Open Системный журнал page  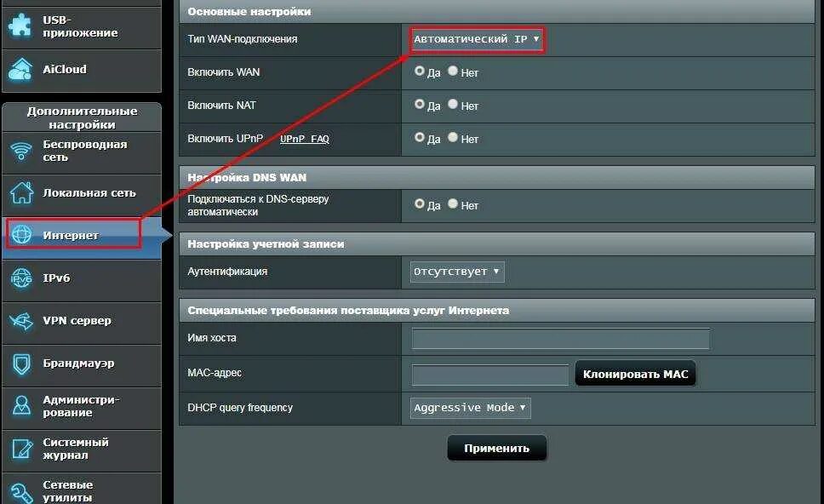82,450
